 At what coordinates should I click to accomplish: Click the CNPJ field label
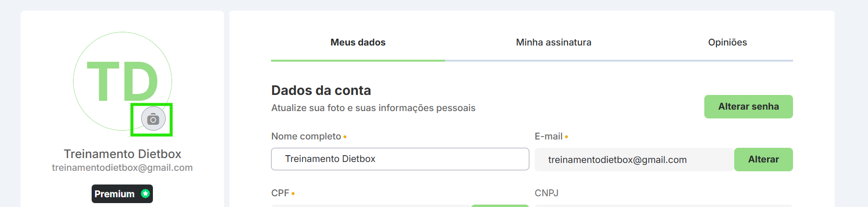546,193
